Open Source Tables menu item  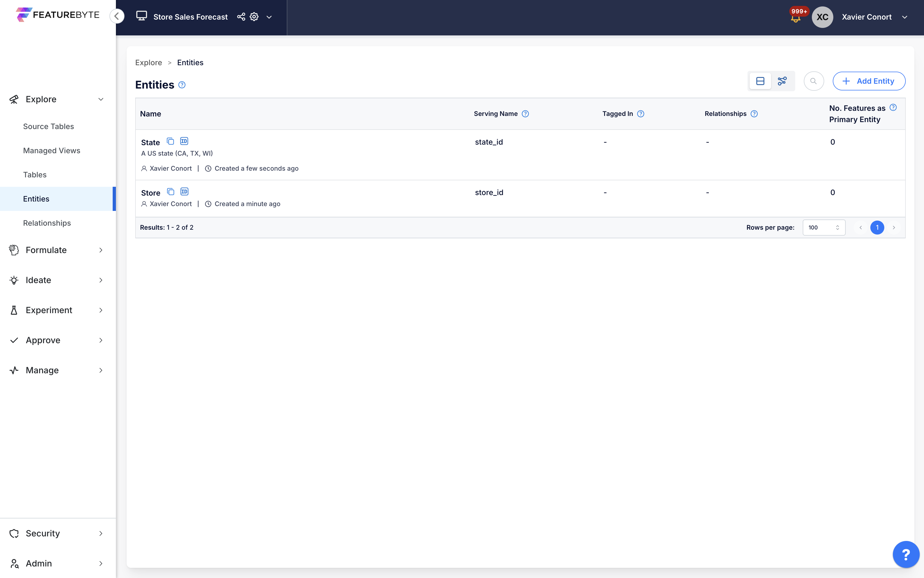coord(49,127)
